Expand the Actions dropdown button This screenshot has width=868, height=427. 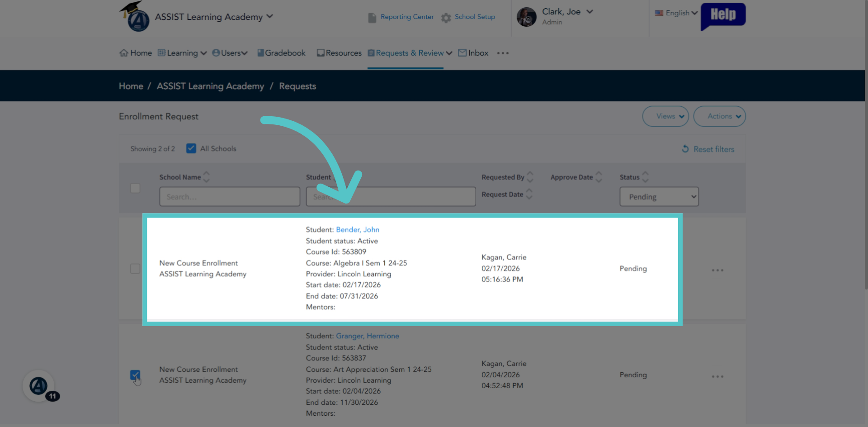click(719, 116)
